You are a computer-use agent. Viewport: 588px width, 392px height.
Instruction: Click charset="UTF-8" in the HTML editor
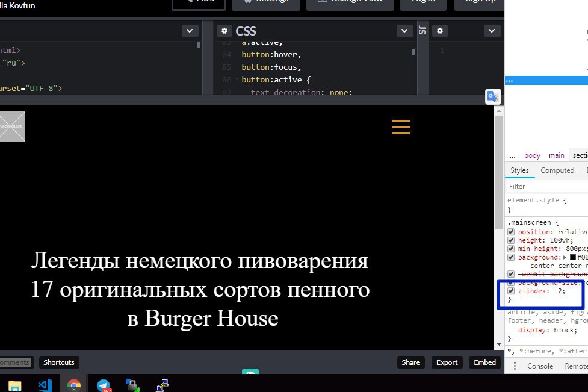tap(31, 89)
